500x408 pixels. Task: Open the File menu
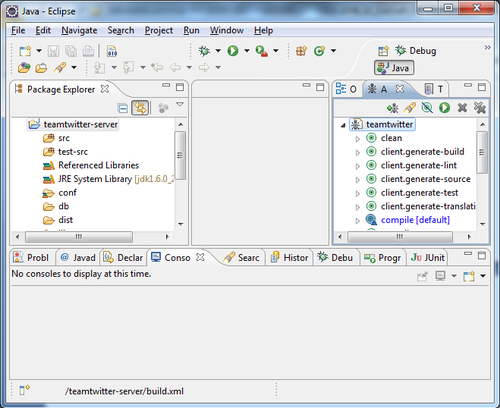(x=18, y=30)
